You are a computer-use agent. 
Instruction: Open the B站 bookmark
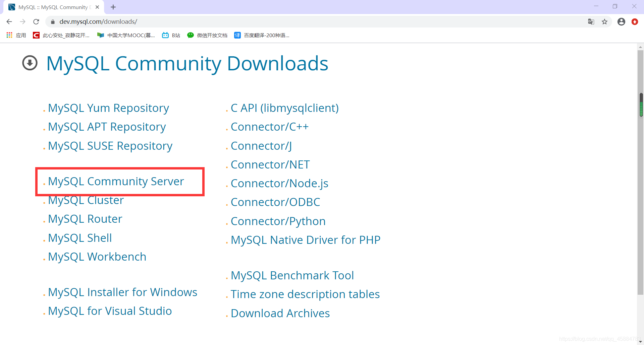171,35
